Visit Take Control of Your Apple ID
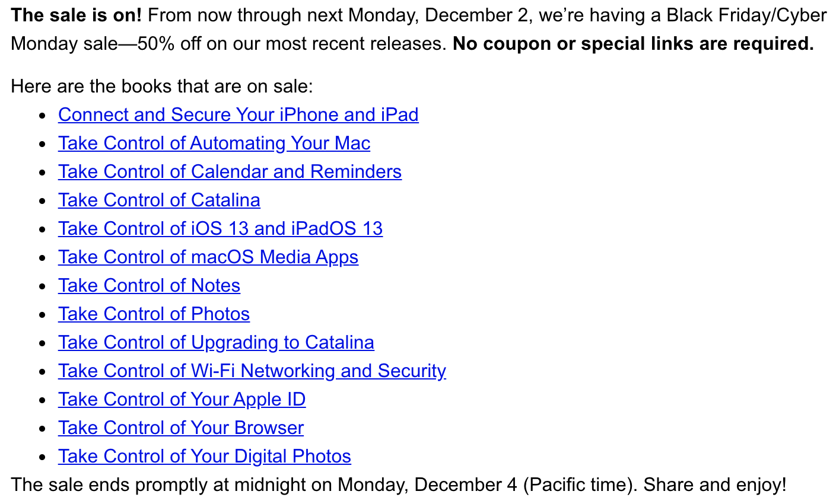Viewport: 833px width, 504px height. (x=182, y=399)
